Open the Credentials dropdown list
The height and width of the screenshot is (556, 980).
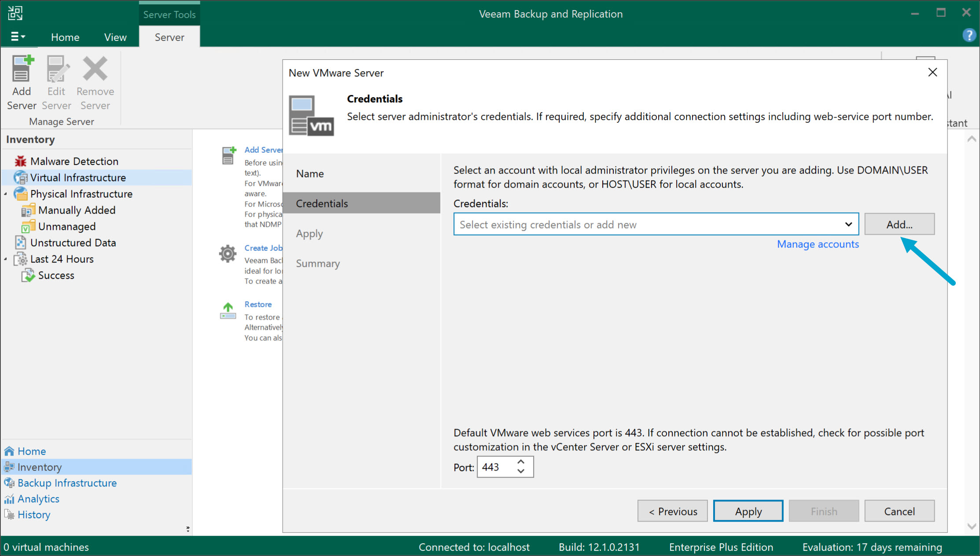coord(848,225)
